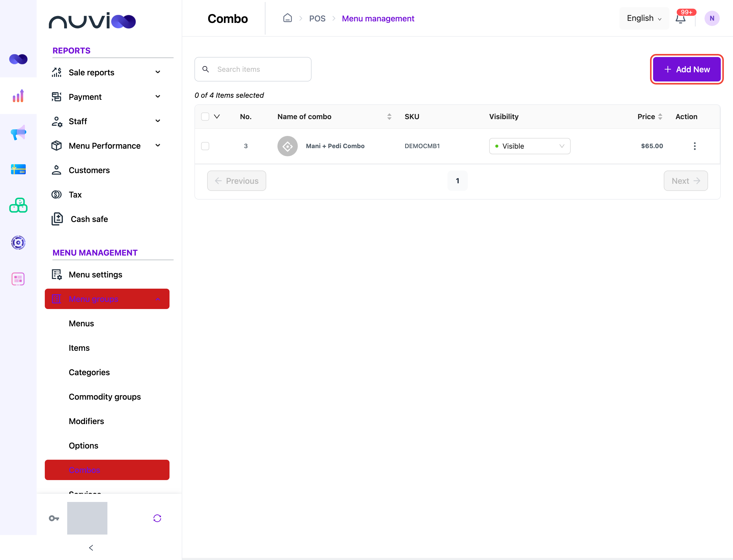Open the N user avatar menu
The width and height of the screenshot is (733, 560).
tap(712, 18)
